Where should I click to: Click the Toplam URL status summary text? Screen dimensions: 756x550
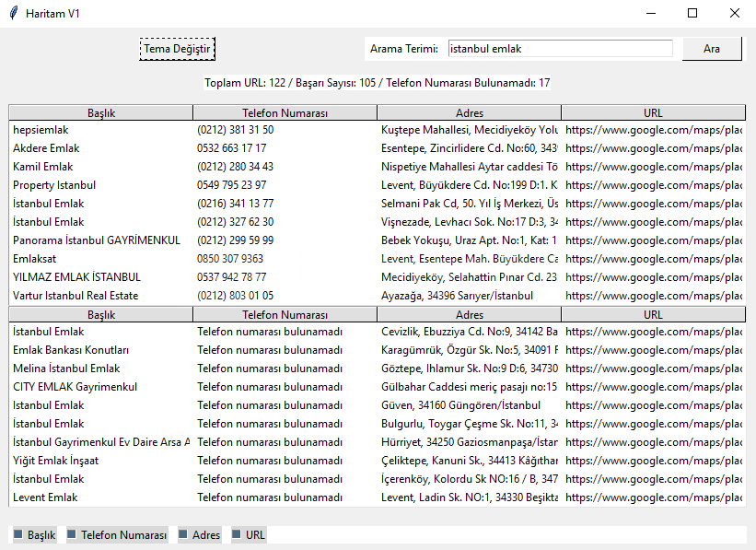(377, 83)
